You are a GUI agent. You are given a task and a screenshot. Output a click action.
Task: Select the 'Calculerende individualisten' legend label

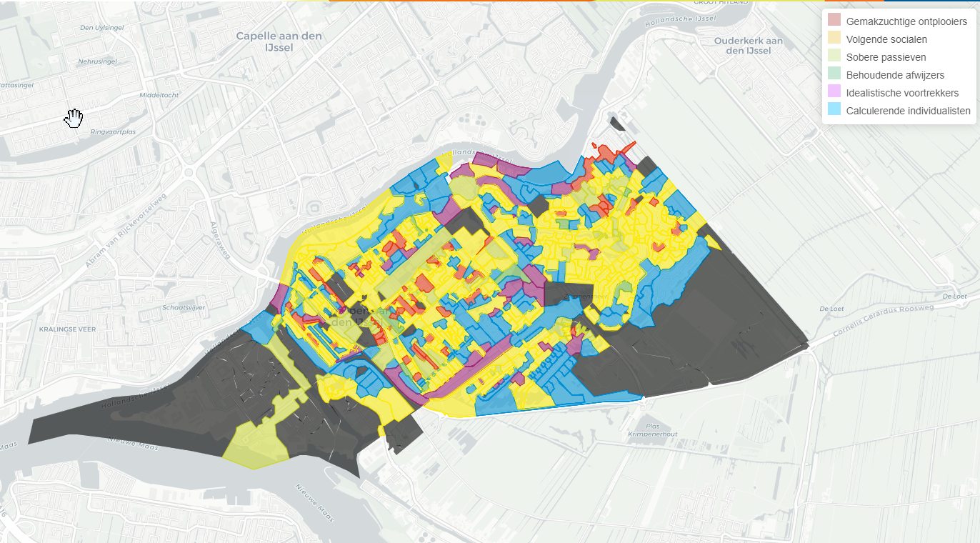(909, 111)
